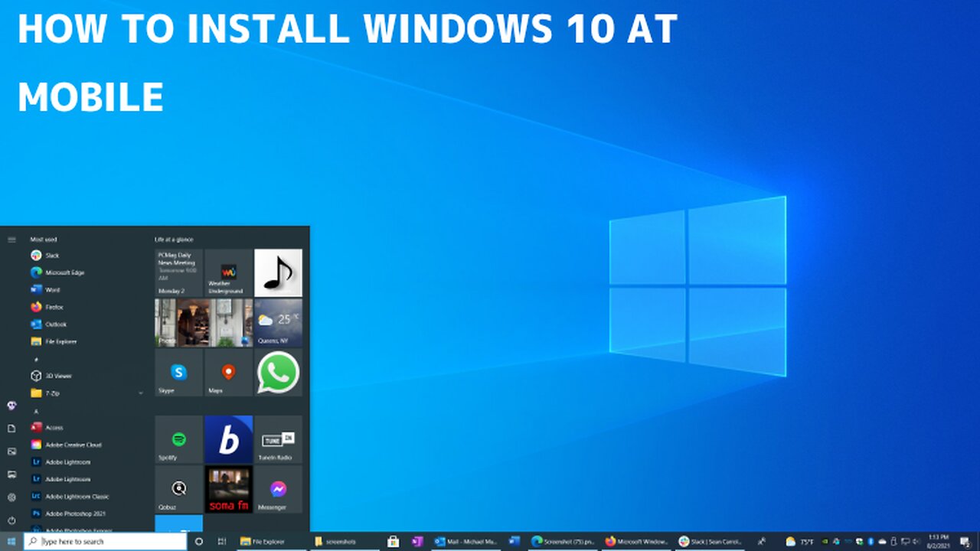The width and height of the screenshot is (980, 551).
Task: Launch the TuneIn Radio tile
Action: (x=278, y=439)
